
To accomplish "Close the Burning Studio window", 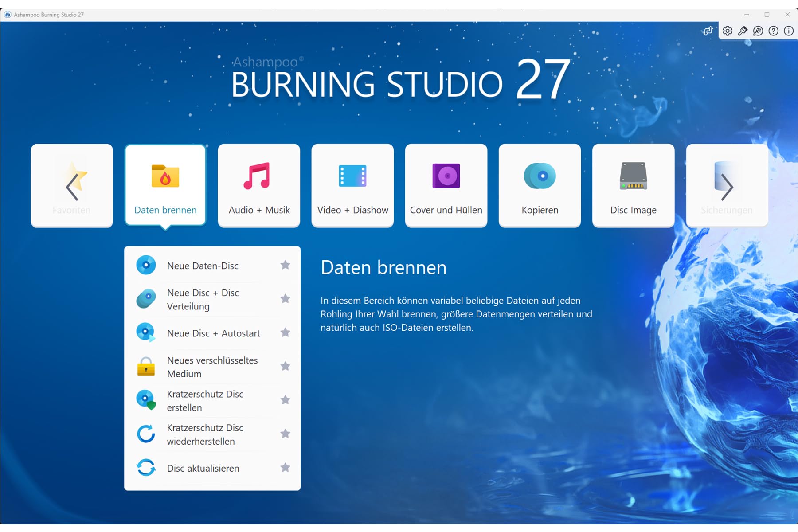I will (x=787, y=15).
